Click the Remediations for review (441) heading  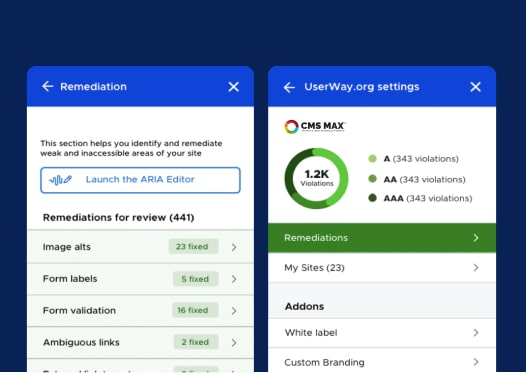118,218
